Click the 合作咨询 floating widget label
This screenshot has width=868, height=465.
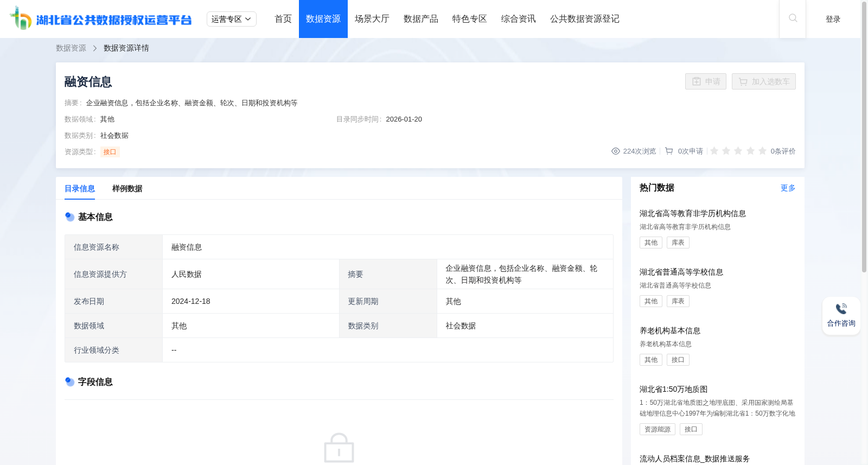point(841,323)
